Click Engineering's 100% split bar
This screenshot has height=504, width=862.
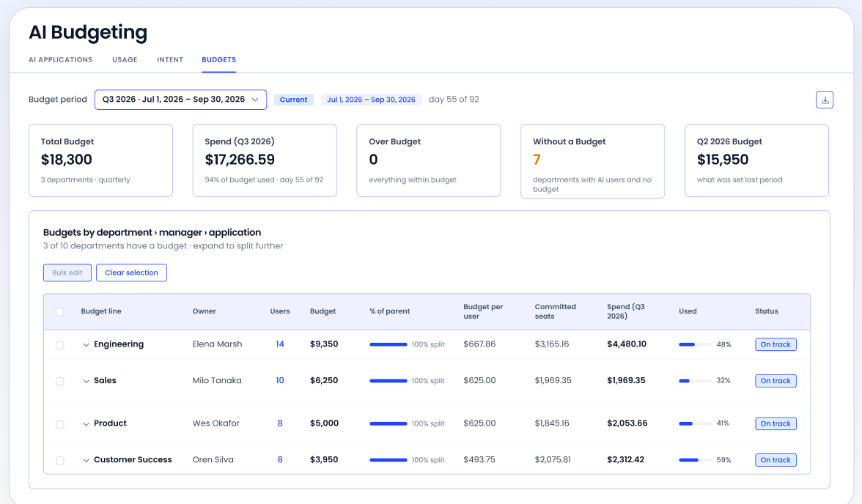388,344
